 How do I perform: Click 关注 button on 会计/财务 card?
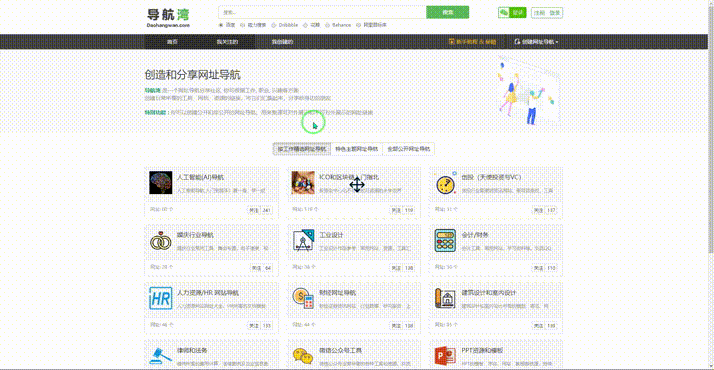tap(539, 268)
